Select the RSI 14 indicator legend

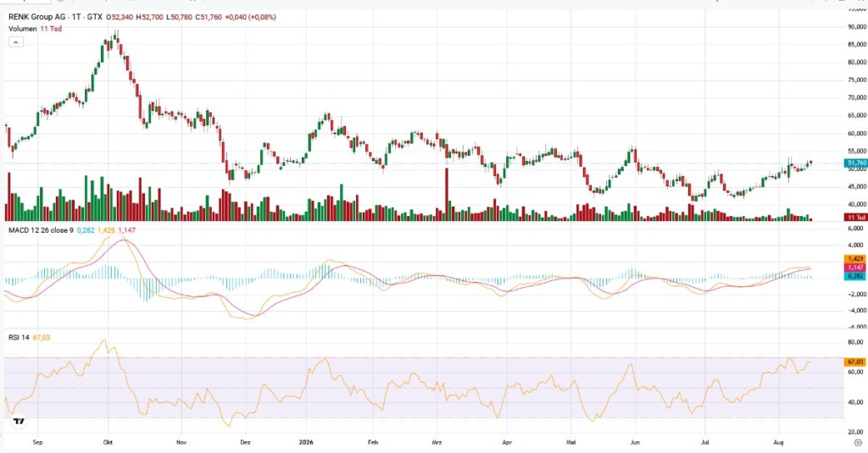pyautogui.click(x=19, y=337)
